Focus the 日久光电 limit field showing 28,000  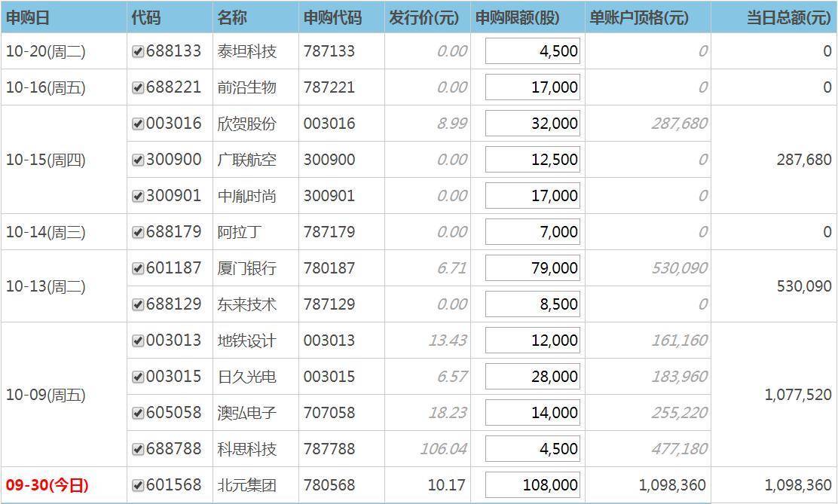(x=533, y=376)
